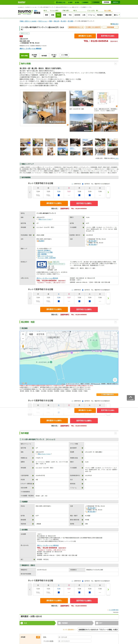Image resolution: width=138 pixels, height=644 pixels.
Task: Click ページの先頭へ戻る link near bottom
Action: (114, 610)
